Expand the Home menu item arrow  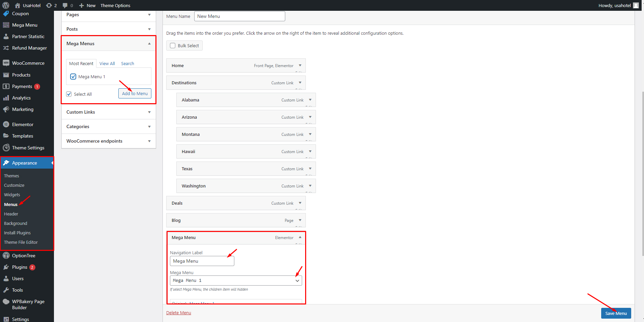pos(300,65)
